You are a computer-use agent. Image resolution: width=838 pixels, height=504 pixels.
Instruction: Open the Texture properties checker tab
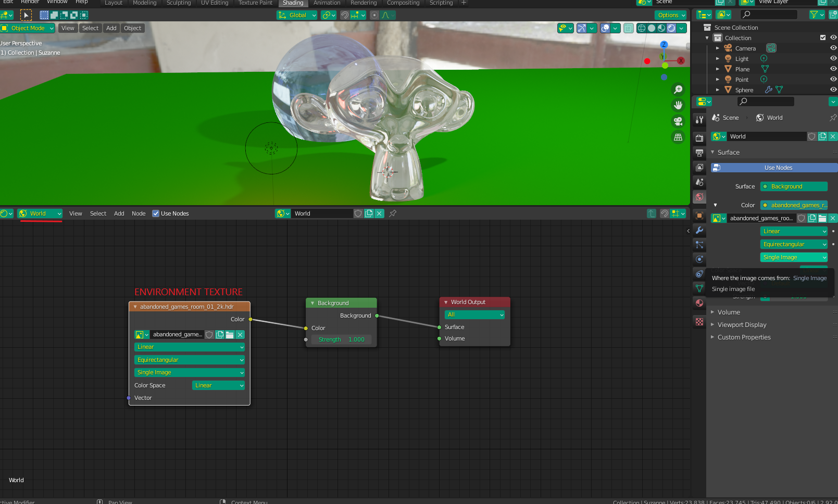tap(699, 322)
